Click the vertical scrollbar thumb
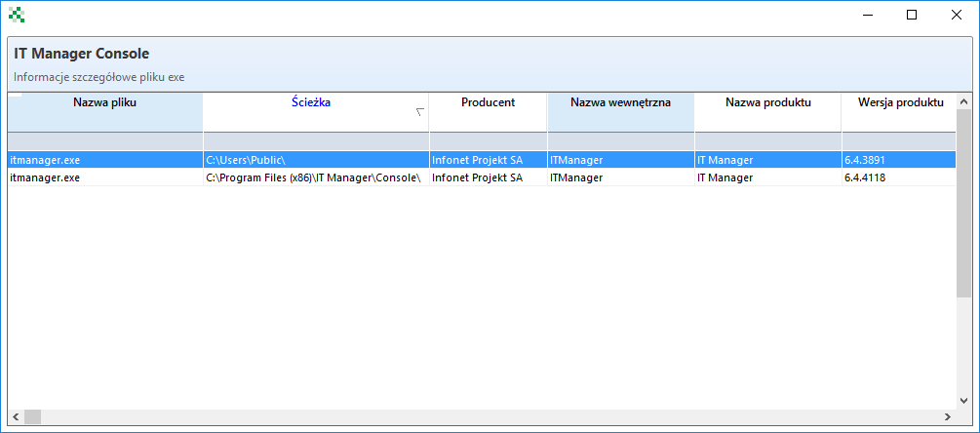The height and width of the screenshot is (433, 980). 963,203
